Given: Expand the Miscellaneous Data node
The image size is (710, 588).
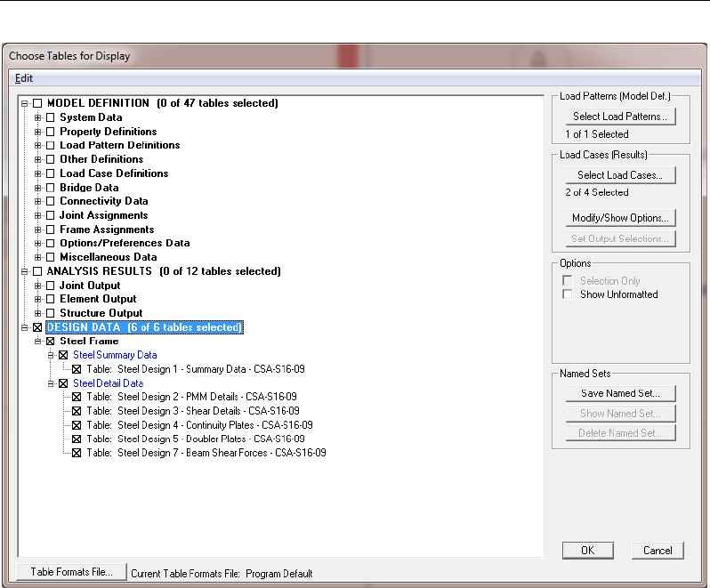Looking at the screenshot, I should [x=37, y=257].
